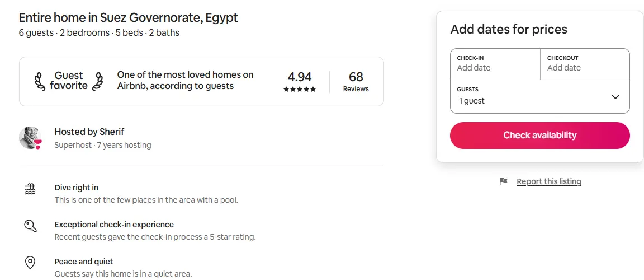Viewport: 644px width, 280px height.
Task: Click the report flag icon
Action: point(504,181)
